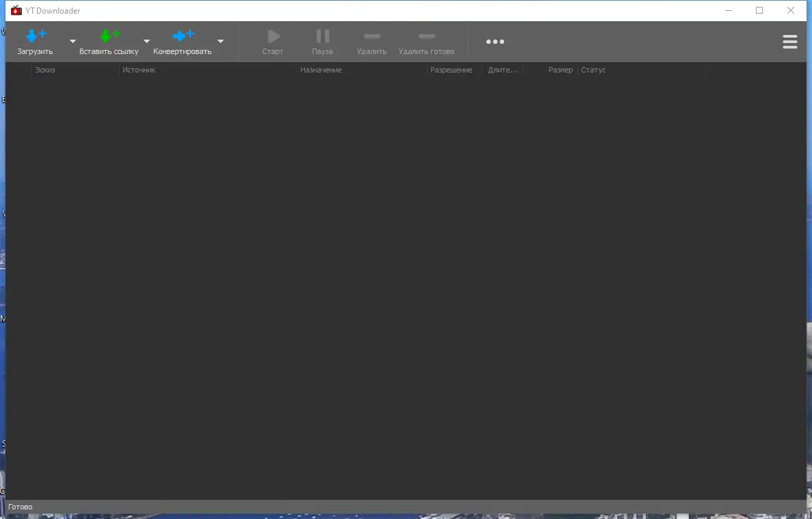This screenshot has width=812, height=519.
Task: Click the Назначение column header
Action: click(362, 70)
